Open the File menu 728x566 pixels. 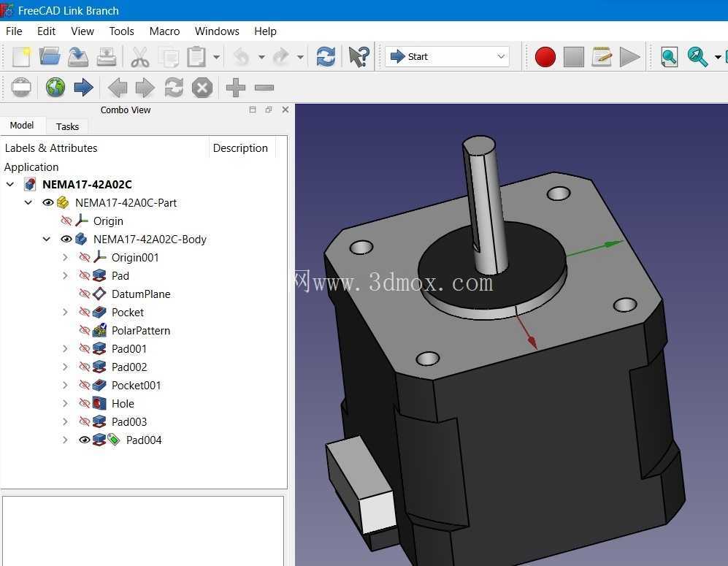14,31
